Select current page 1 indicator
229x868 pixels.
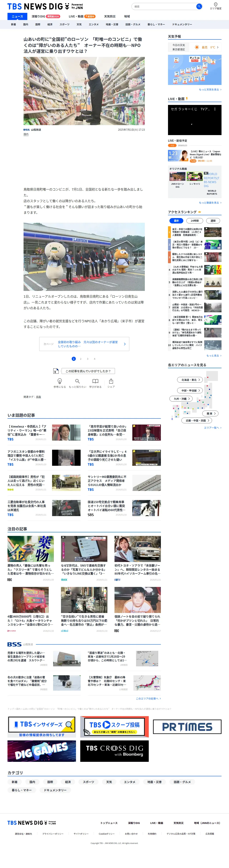click(x=74, y=359)
